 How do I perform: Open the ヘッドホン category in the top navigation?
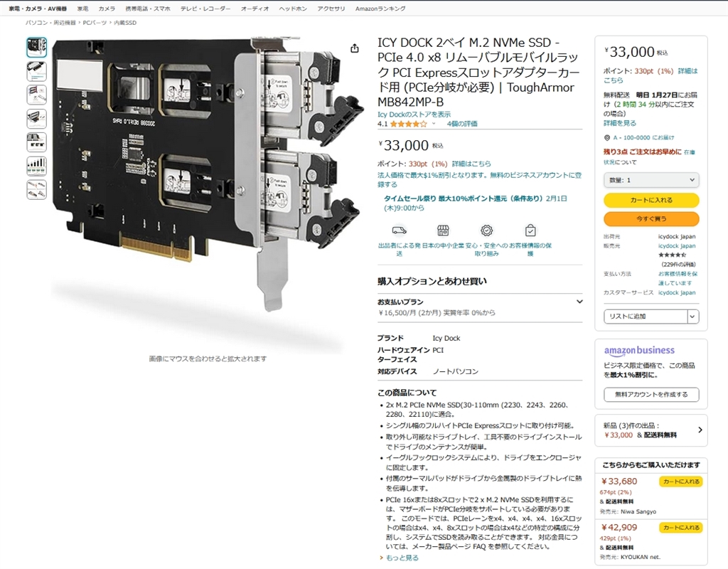(x=292, y=9)
